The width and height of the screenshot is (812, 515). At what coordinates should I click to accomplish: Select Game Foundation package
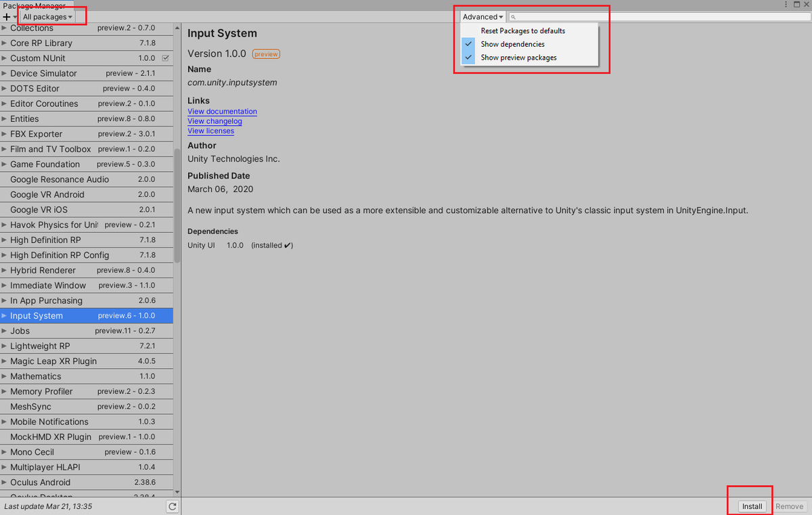(87, 164)
